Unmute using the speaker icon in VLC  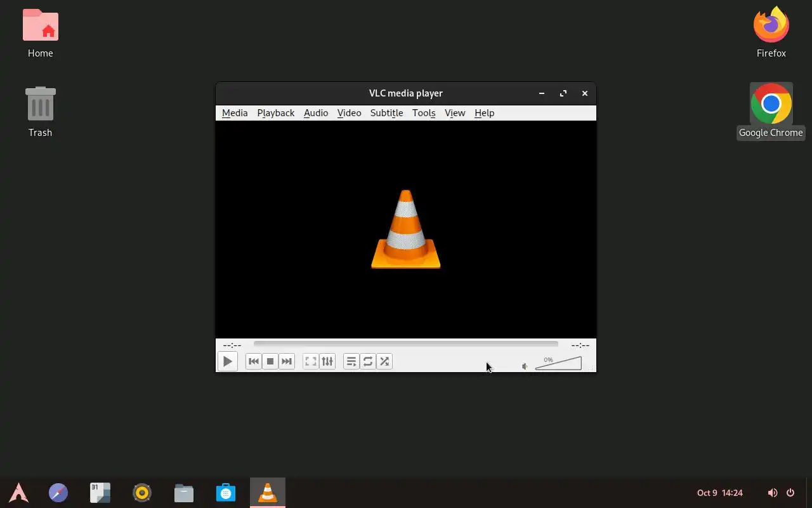tap(525, 366)
